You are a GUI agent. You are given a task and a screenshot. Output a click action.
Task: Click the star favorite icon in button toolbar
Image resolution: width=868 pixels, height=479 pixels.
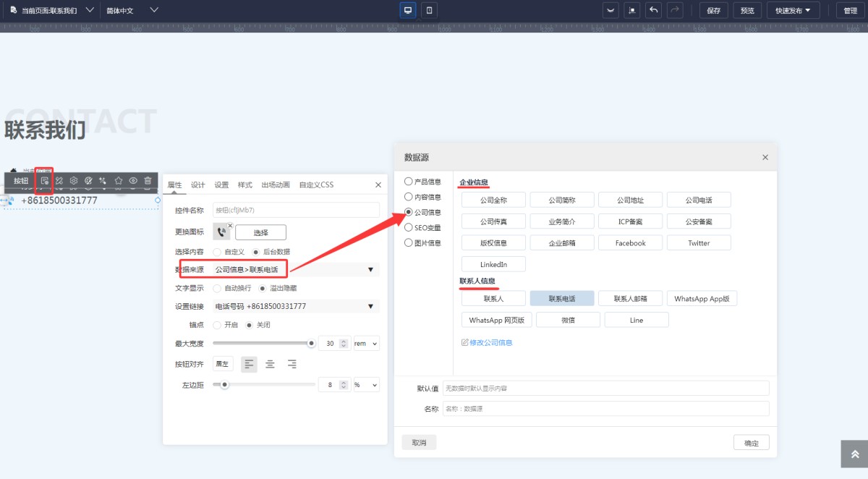pos(119,180)
